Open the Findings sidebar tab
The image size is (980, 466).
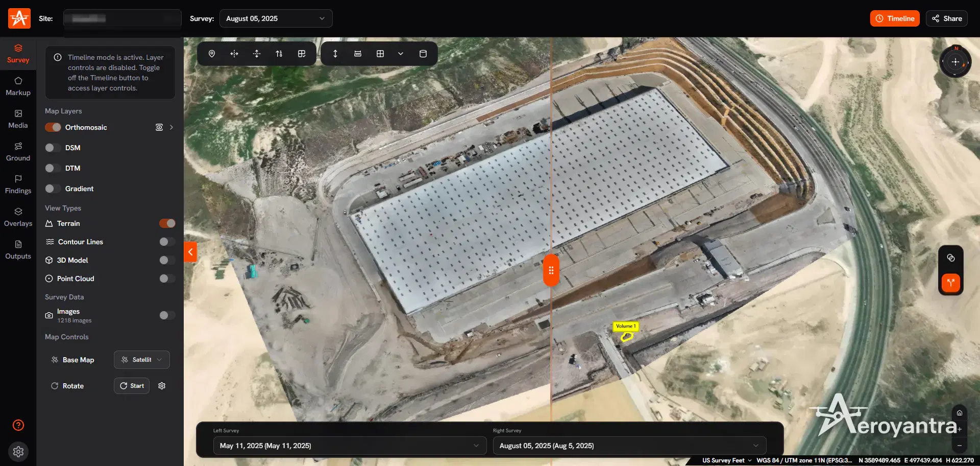[x=18, y=184]
